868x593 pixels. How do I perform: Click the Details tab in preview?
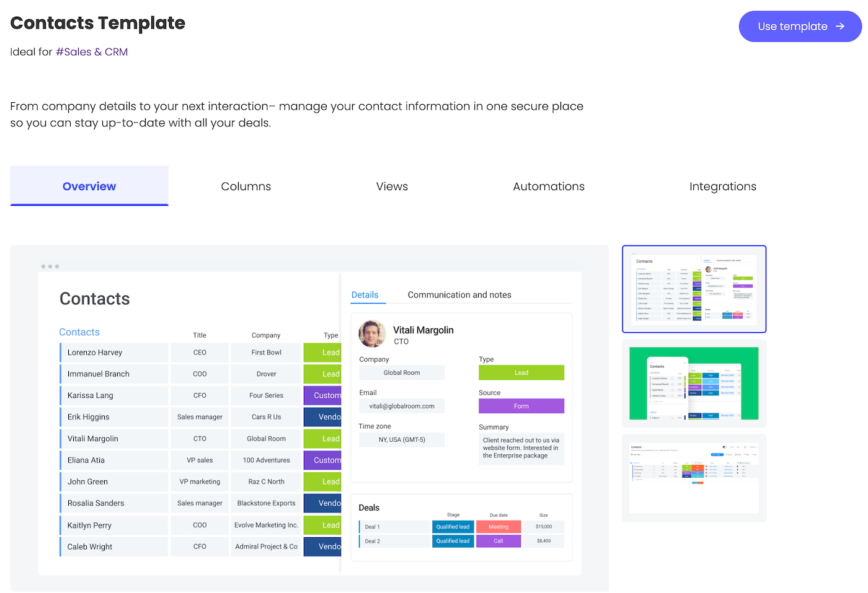(365, 295)
